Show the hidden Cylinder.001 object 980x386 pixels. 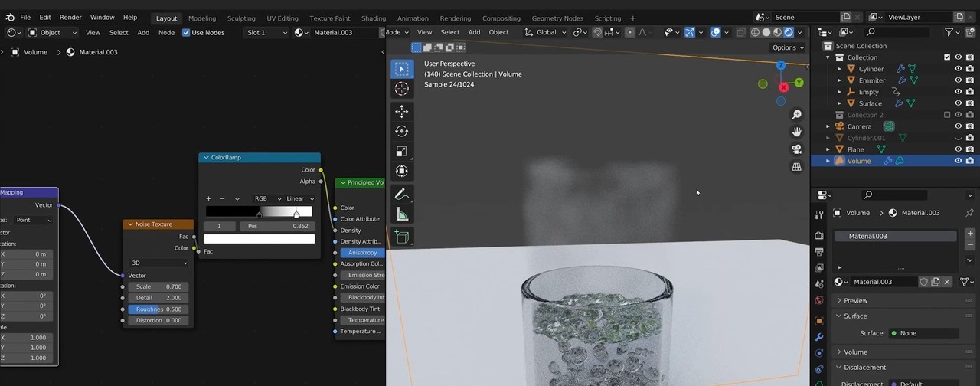[958, 138]
